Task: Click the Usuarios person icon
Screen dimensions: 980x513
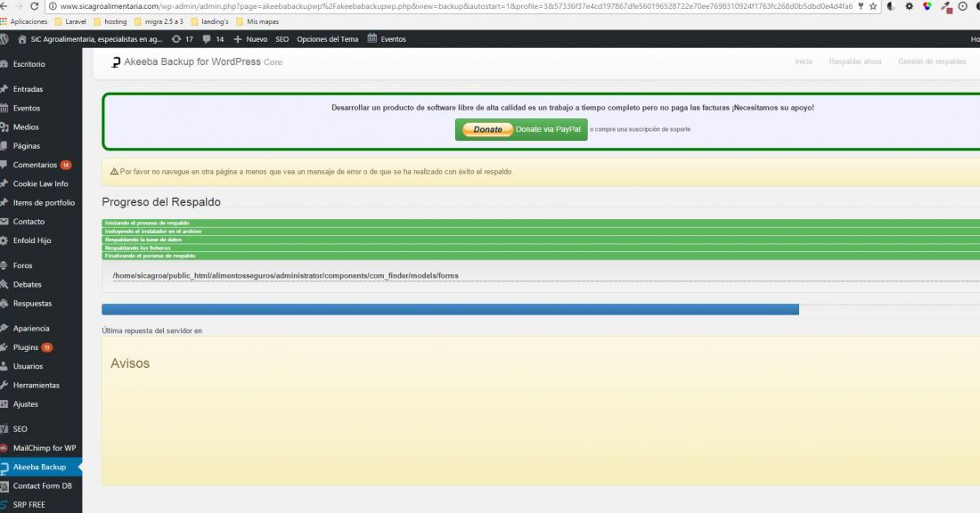Action: (4, 366)
